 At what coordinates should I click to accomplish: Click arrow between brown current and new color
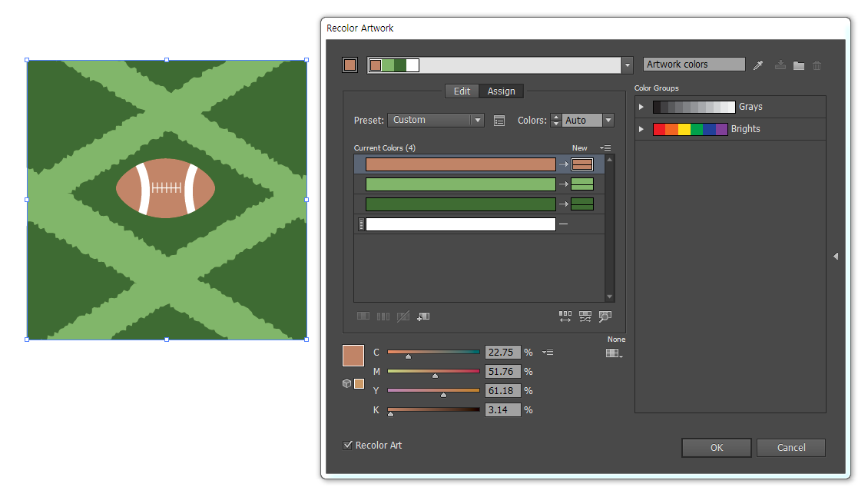(563, 164)
